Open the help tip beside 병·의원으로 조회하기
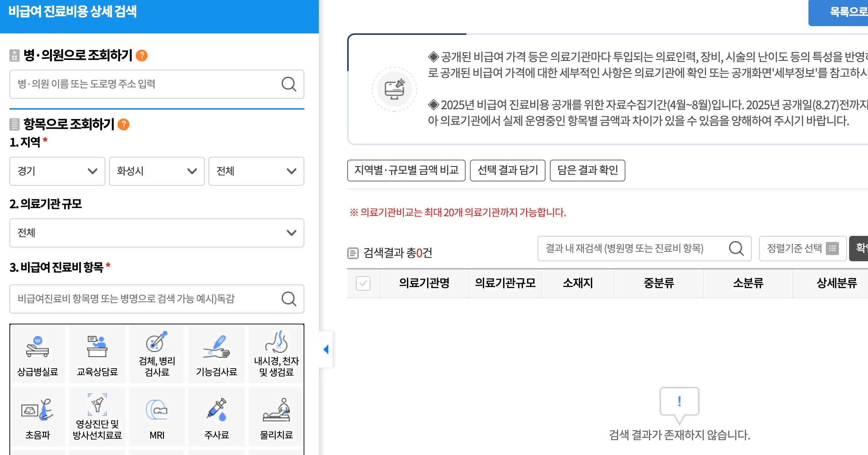The height and width of the screenshot is (455, 868). [142, 56]
